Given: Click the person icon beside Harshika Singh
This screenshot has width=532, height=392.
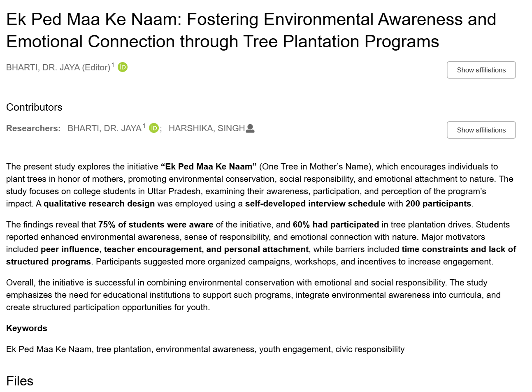Looking at the screenshot, I should point(250,129).
